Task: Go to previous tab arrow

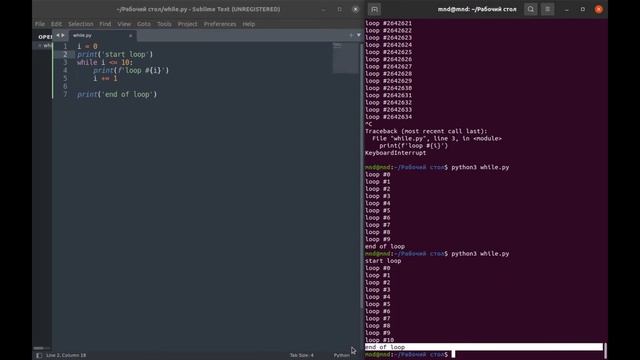Action: 58,36
